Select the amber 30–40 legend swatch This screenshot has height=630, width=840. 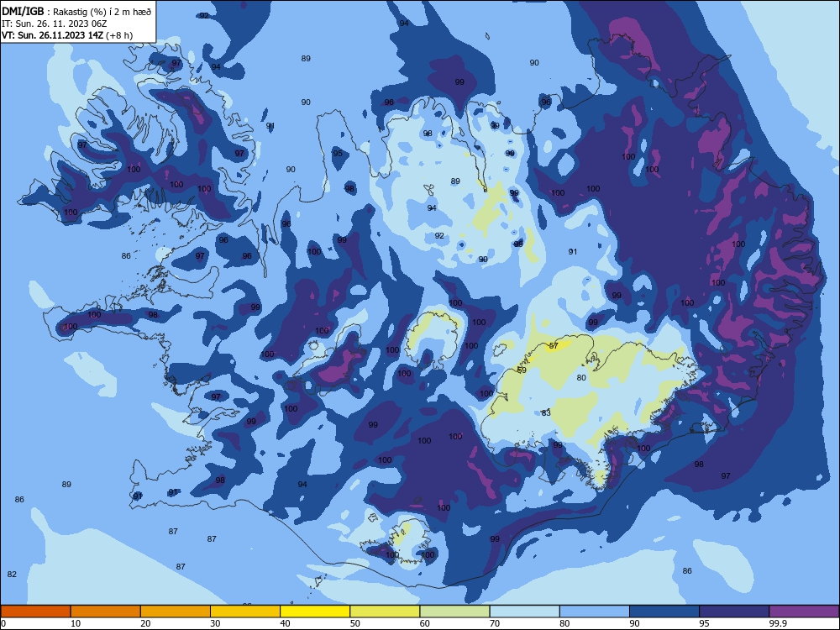pos(245,612)
